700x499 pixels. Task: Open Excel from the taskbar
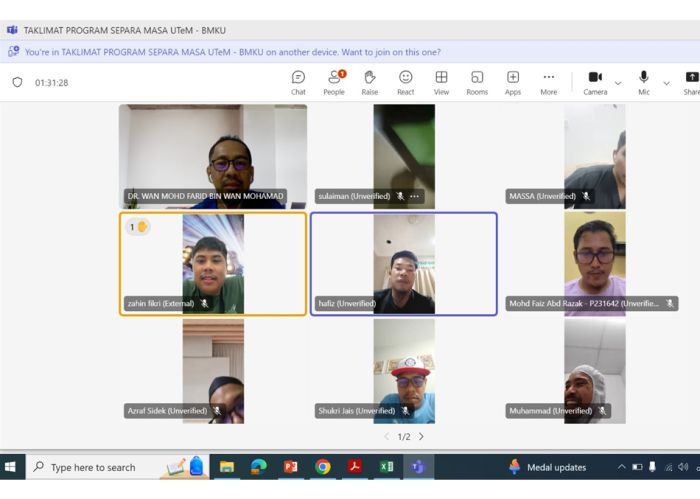(x=386, y=467)
